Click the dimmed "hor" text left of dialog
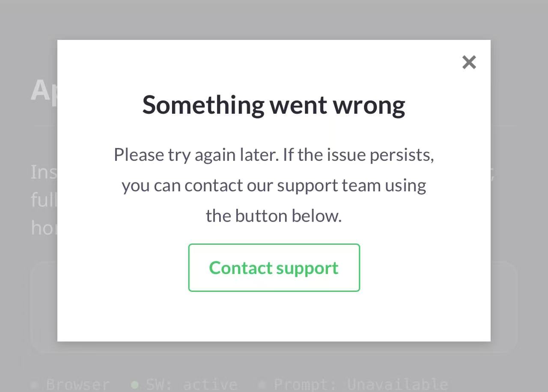The image size is (548, 392). pos(44,228)
